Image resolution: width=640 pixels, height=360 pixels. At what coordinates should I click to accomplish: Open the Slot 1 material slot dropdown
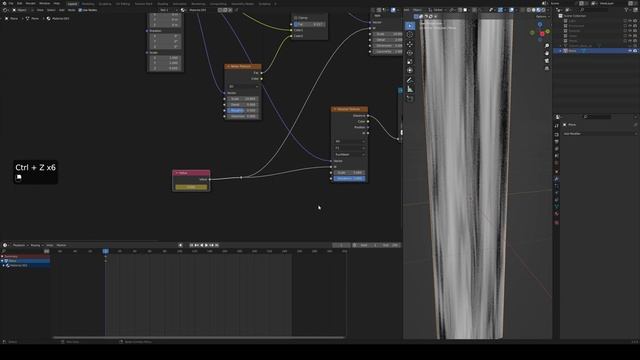(168, 10)
